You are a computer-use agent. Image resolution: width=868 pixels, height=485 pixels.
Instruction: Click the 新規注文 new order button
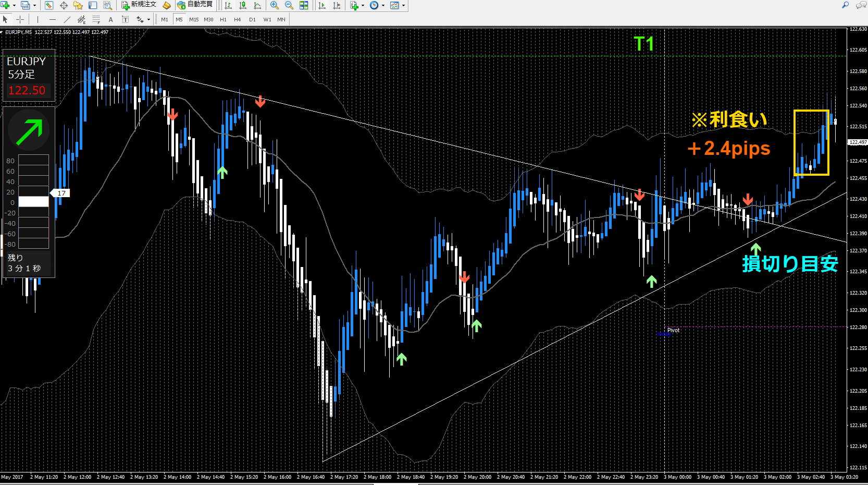click(x=139, y=5)
